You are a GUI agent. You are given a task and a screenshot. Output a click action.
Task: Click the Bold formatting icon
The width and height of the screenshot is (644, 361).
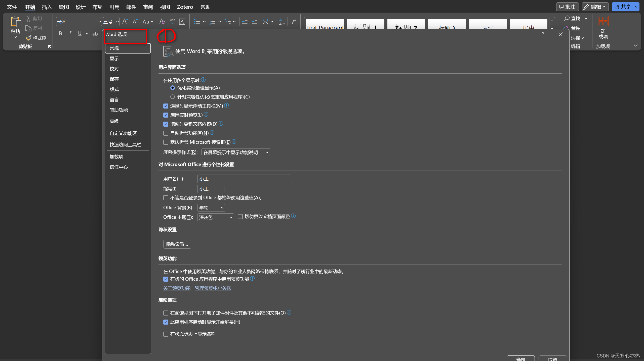(x=60, y=33)
